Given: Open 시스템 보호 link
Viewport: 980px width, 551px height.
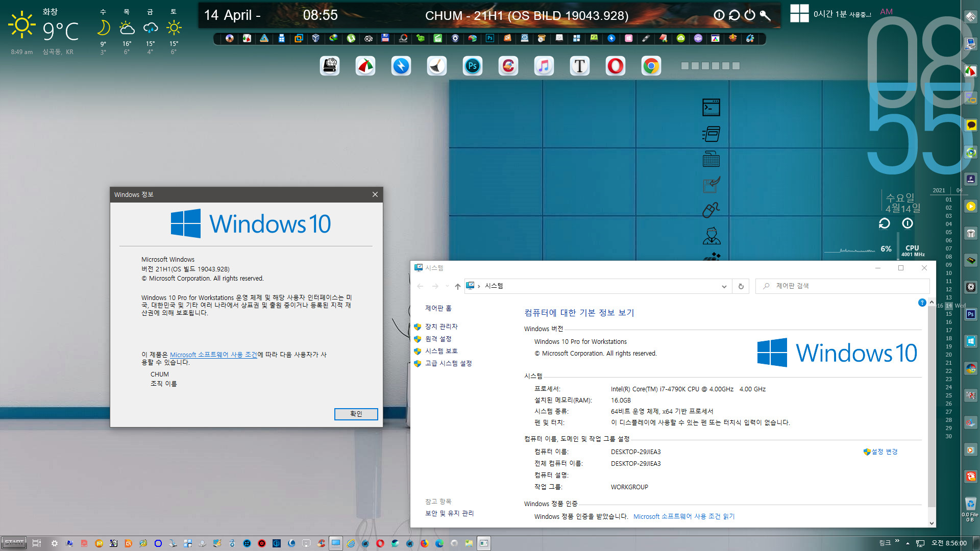Looking at the screenshot, I should tap(441, 351).
